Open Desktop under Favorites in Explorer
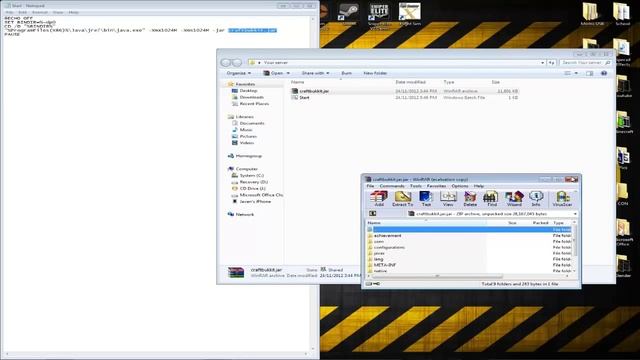Screen dimensions: 640x360 248,91
